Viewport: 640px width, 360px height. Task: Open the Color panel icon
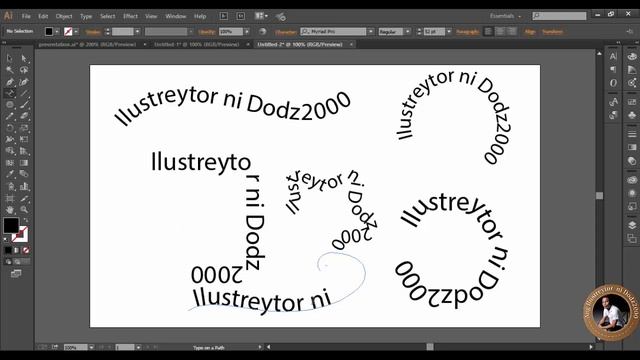point(632,57)
